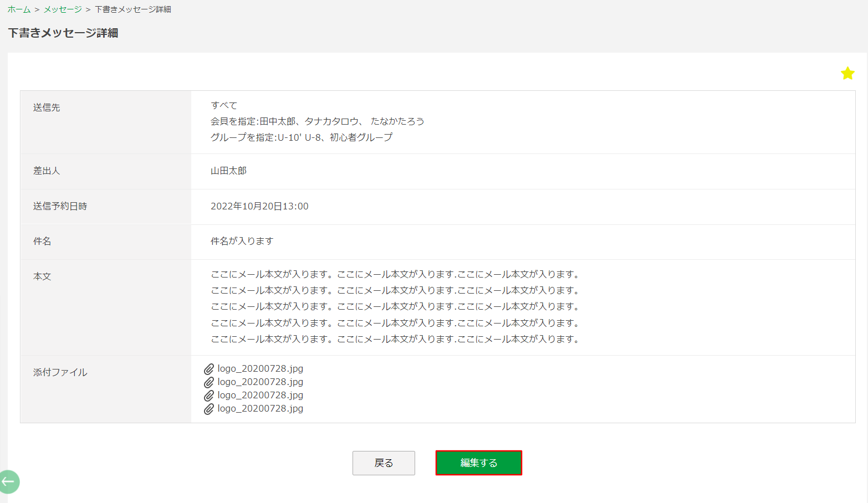Click the 送信先 row label
Viewport: 868px width, 503px height.
click(47, 107)
